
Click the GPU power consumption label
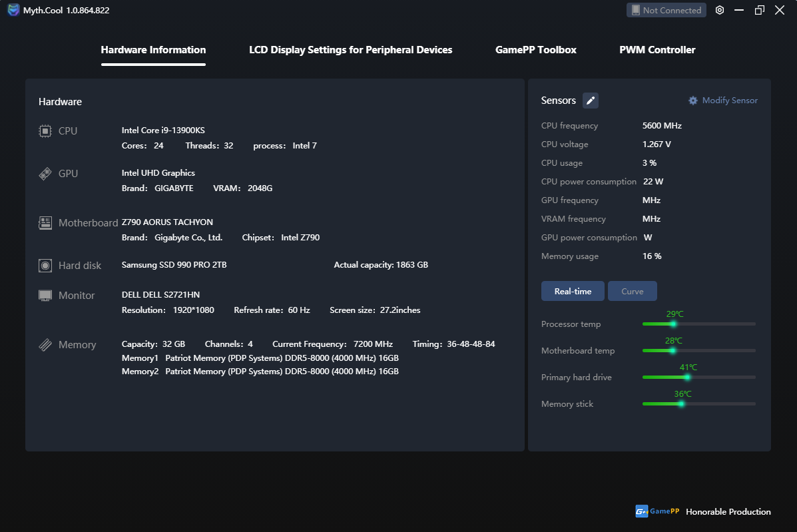point(589,238)
